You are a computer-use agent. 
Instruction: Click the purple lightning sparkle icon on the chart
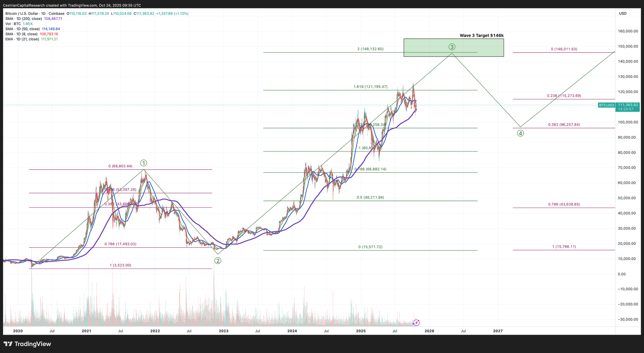coord(416,322)
